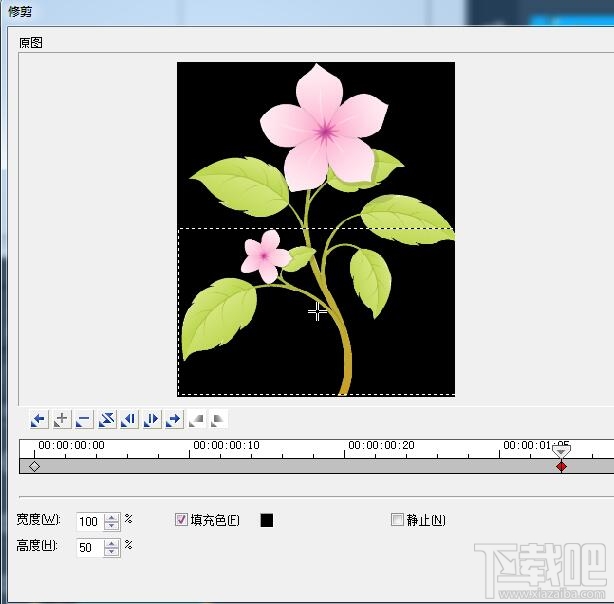Select the red end keyframe diamond
The height and width of the screenshot is (604, 614).
(x=561, y=467)
